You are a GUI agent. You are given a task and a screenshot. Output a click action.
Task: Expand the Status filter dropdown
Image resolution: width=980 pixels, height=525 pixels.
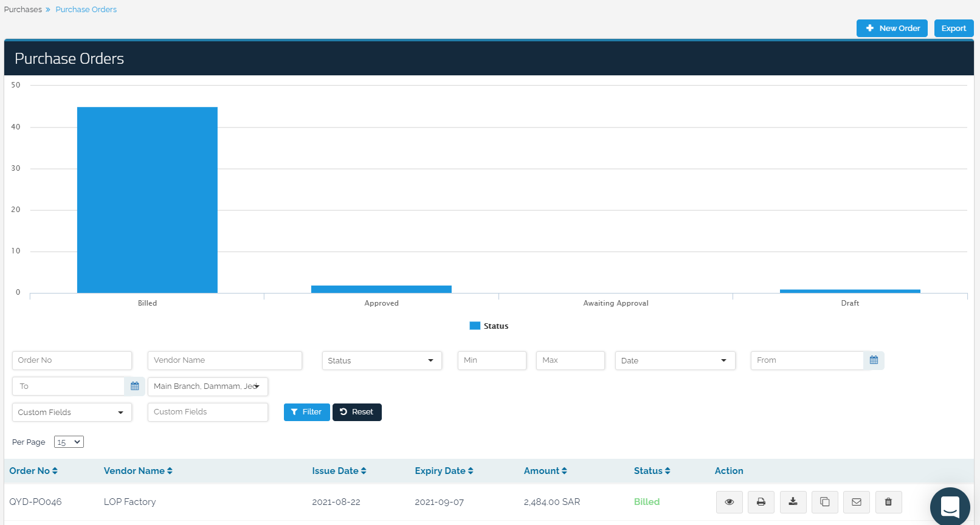pyautogui.click(x=381, y=360)
